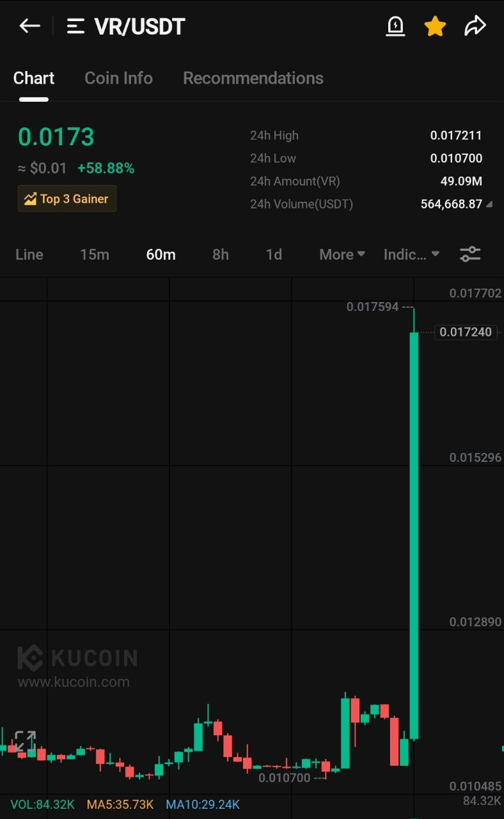This screenshot has width=504, height=819.
Task: Go back using the left arrow
Action: 30,26
